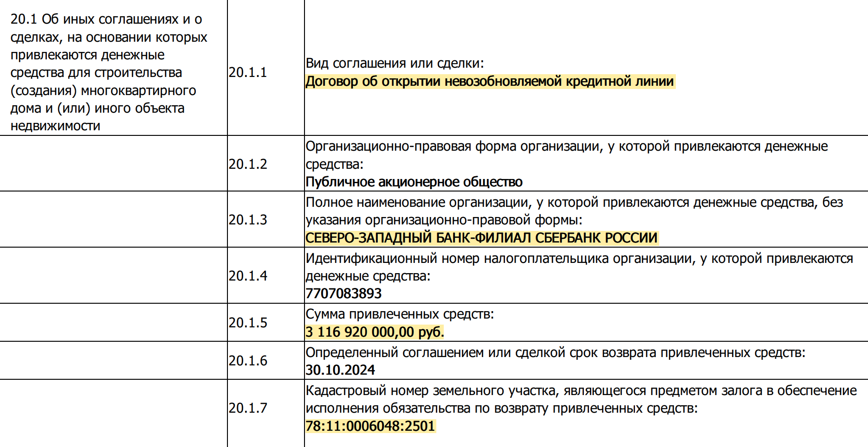Click row number 20.1.7
Image resolution: width=868 pixels, height=447 pixels.
click(248, 408)
